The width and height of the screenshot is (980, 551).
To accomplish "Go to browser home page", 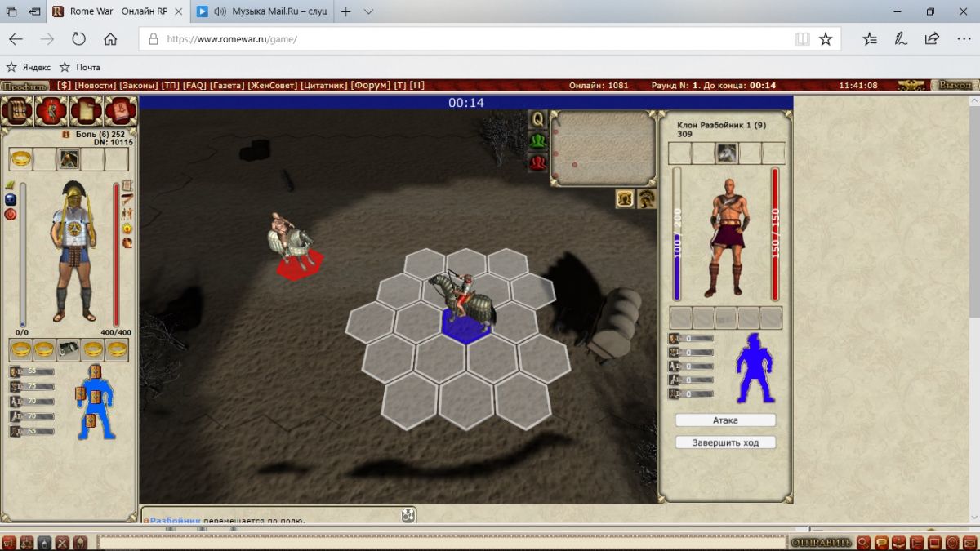I will tap(110, 38).
